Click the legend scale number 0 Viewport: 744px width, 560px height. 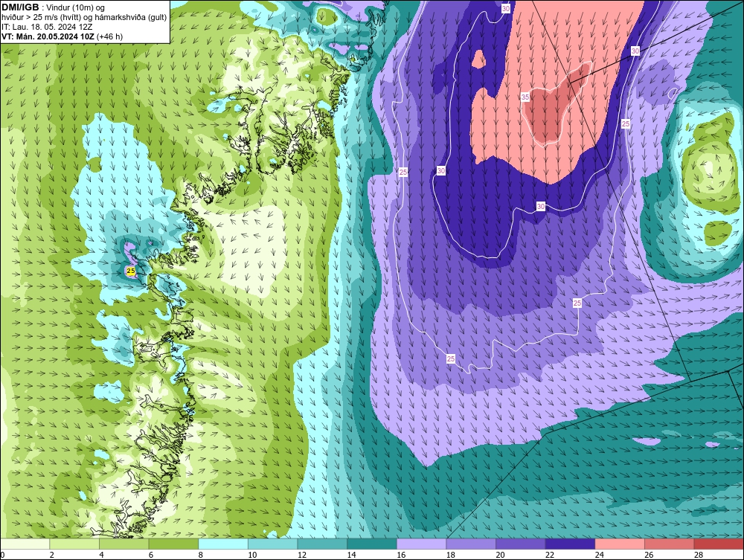[2, 555]
